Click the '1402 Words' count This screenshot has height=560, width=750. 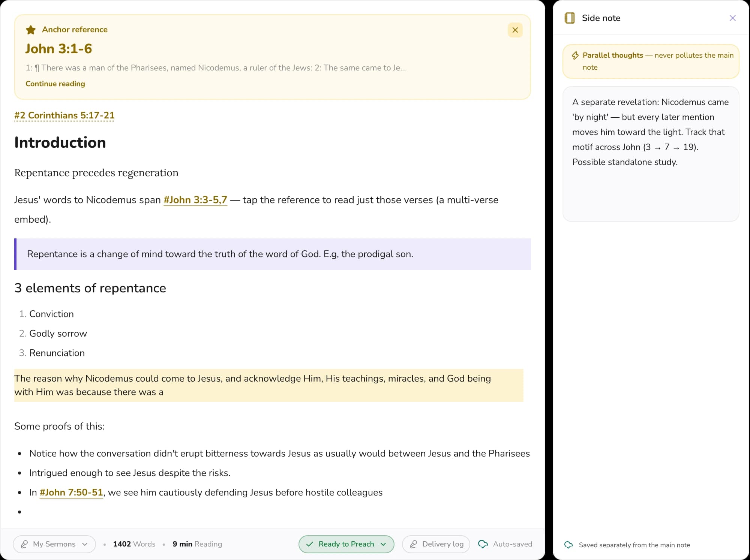point(134,544)
